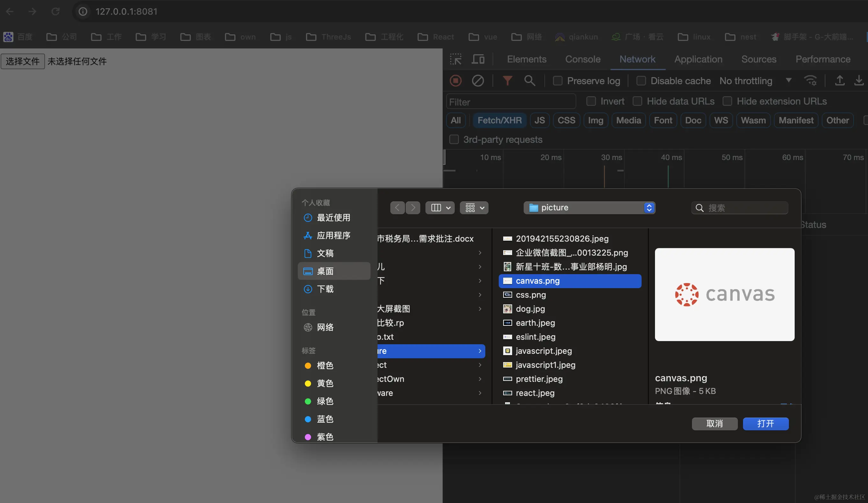Expand the ect folder row
Viewport: 868px width, 503px height.
tap(480, 365)
